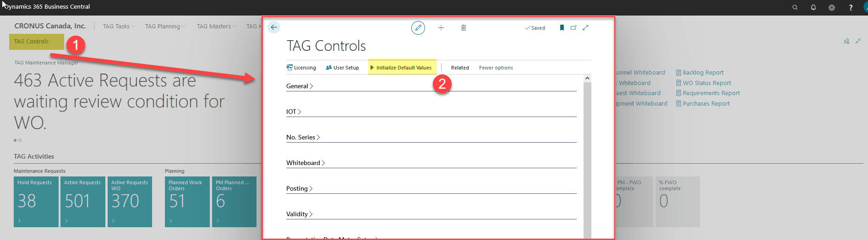Open the Active Requests WO tile showing 370

(130, 202)
